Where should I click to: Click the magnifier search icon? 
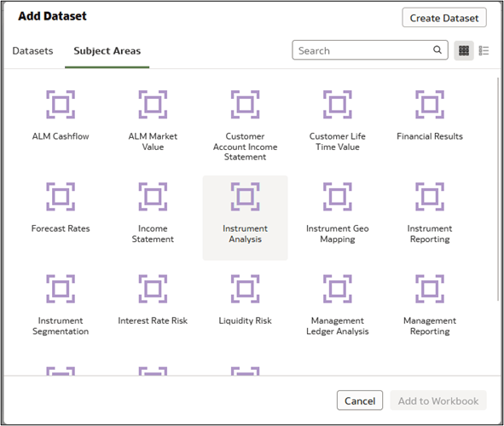(x=437, y=49)
